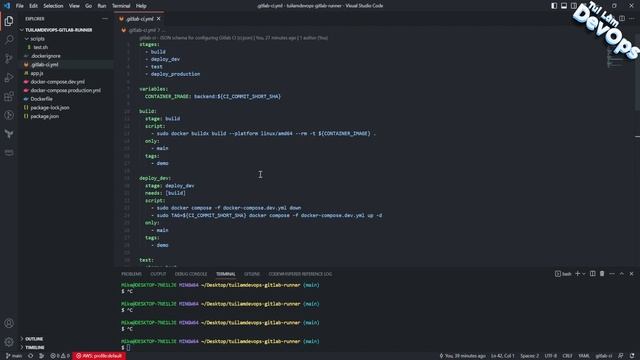Open the Help menu
This screenshot has height=360, width=640.
pyautogui.click(x=141, y=6)
